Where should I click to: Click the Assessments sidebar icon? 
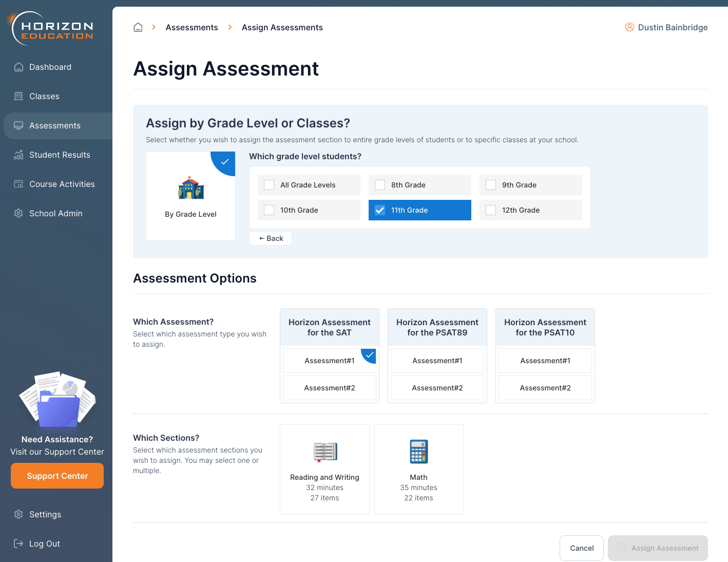tap(18, 125)
